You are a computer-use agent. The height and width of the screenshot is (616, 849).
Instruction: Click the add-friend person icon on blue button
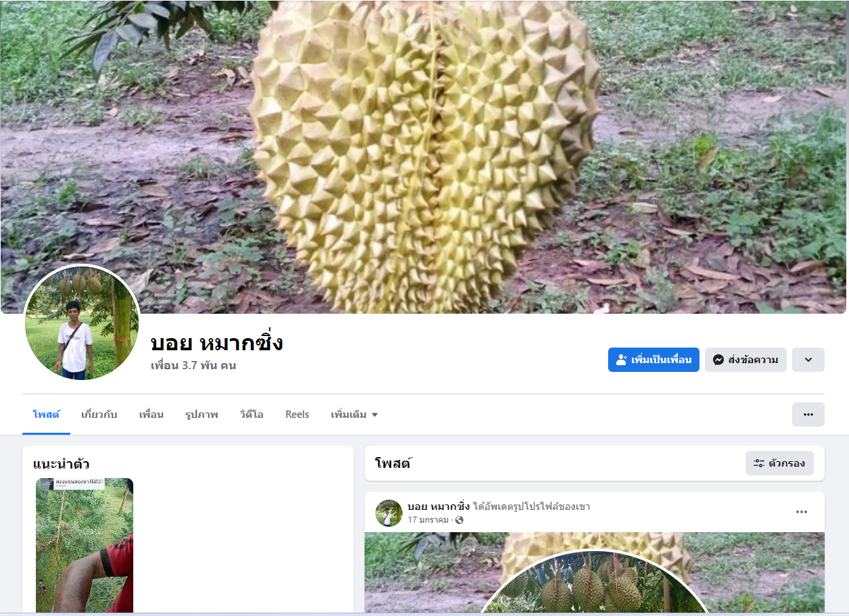[x=622, y=360]
